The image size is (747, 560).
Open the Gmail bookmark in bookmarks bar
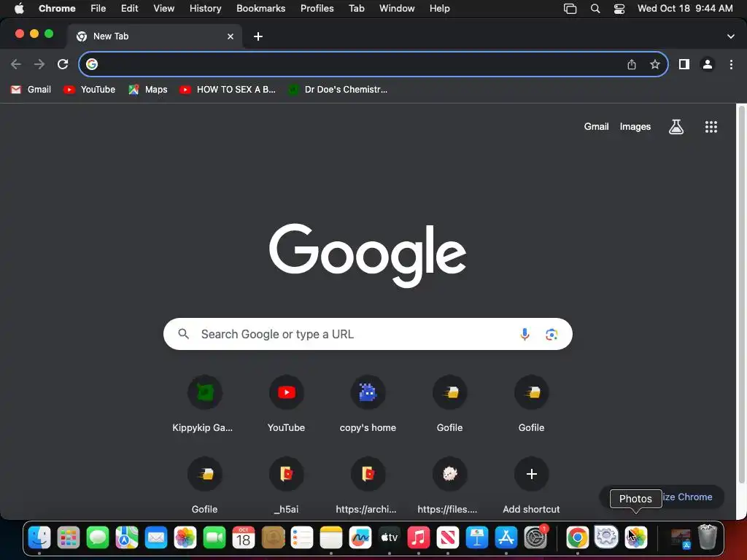(31, 90)
